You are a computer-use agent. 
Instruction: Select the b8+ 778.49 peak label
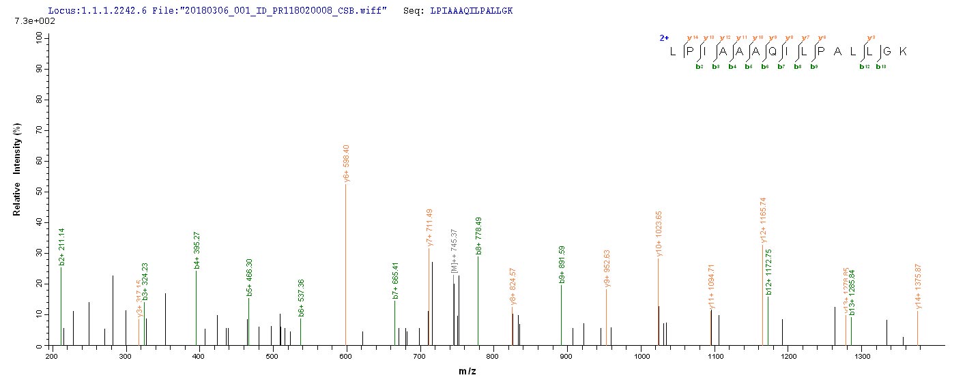coord(478,235)
